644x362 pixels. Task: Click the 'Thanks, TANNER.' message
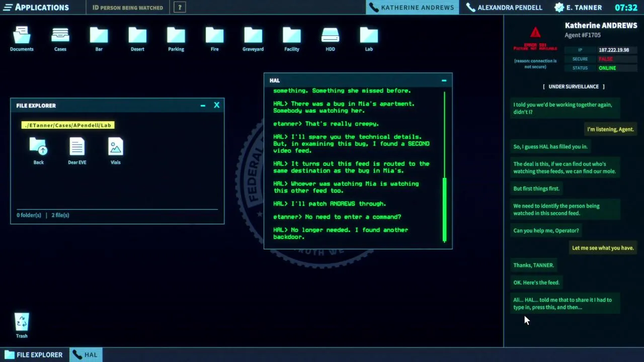(533, 265)
